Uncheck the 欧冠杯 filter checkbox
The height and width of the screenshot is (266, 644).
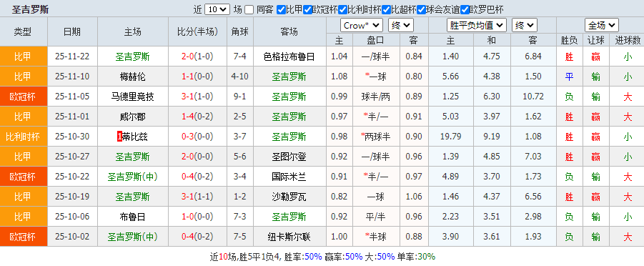click(x=307, y=9)
